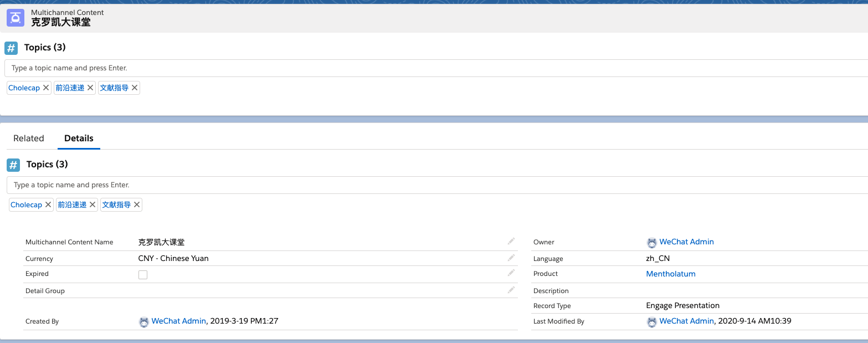Click the hashtag icon of upper Topics panel
Screen dimensions: 868x343
tap(11, 48)
